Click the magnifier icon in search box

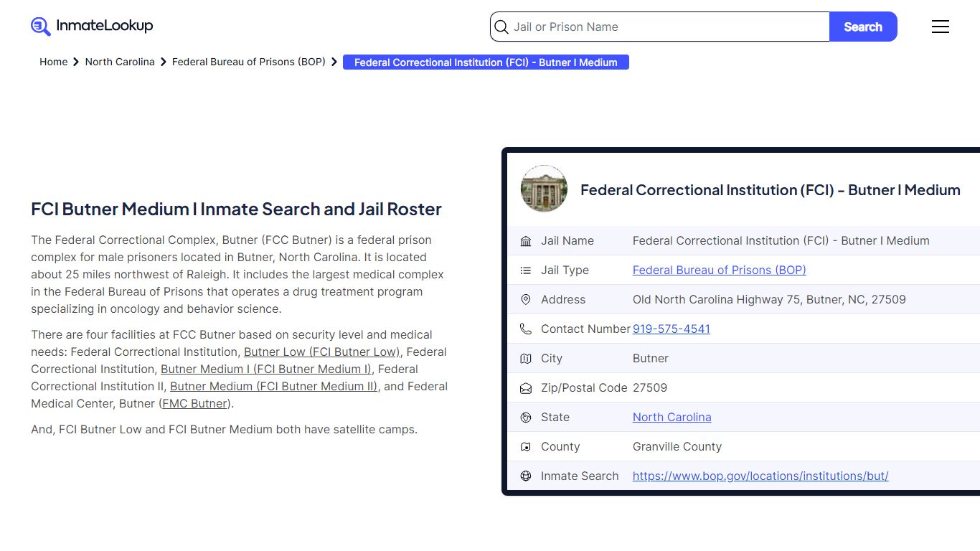pyautogui.click(x=501, y=27)
